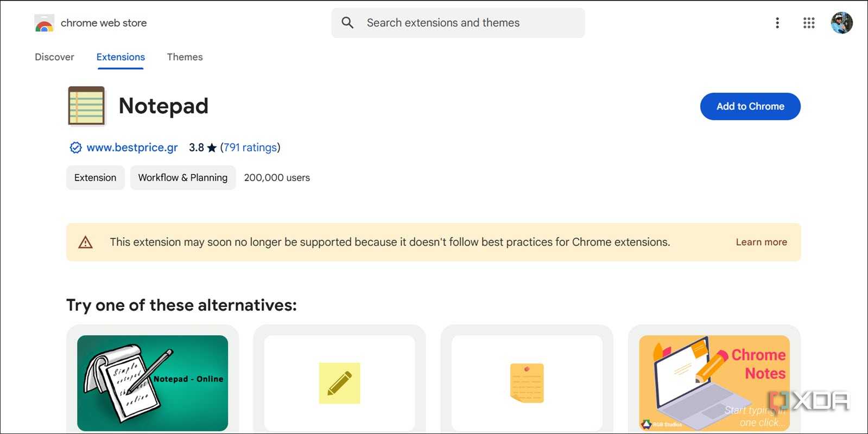Click the chrome web store title text
The image size is (868, 434).
[104, 23]
